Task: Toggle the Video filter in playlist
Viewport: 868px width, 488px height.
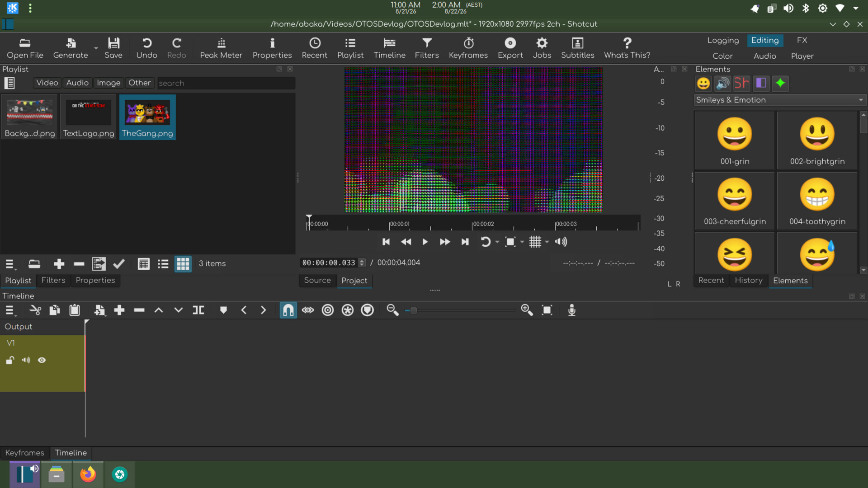Action: [47, 83]
